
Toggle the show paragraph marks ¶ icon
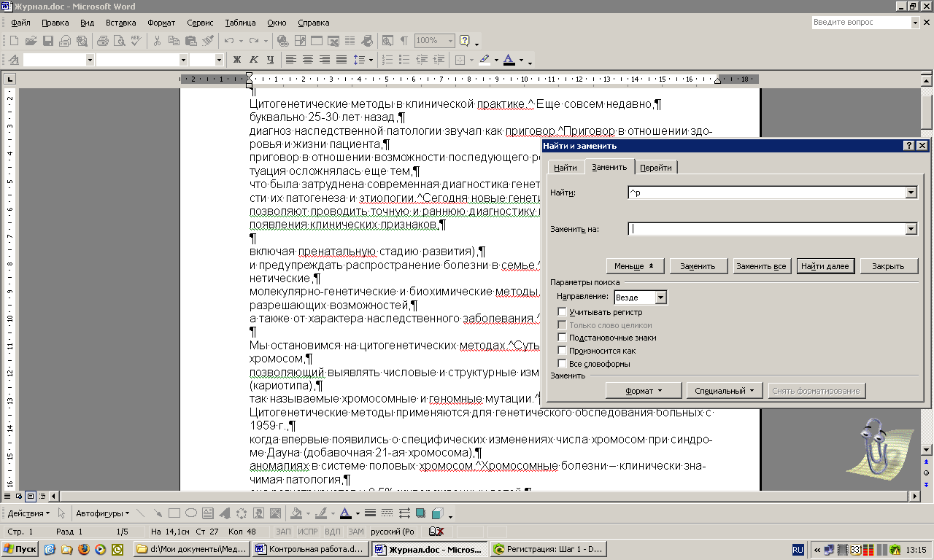(404, 41)
